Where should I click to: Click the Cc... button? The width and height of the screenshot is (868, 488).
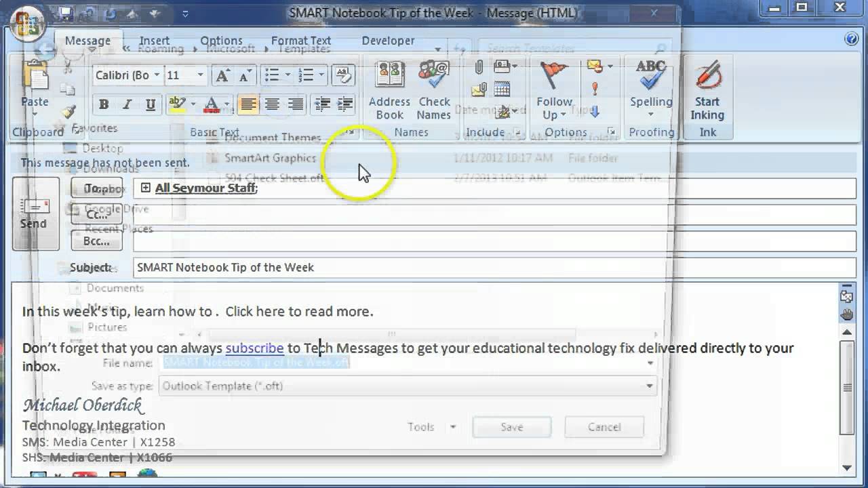click(x=97, y=215)
